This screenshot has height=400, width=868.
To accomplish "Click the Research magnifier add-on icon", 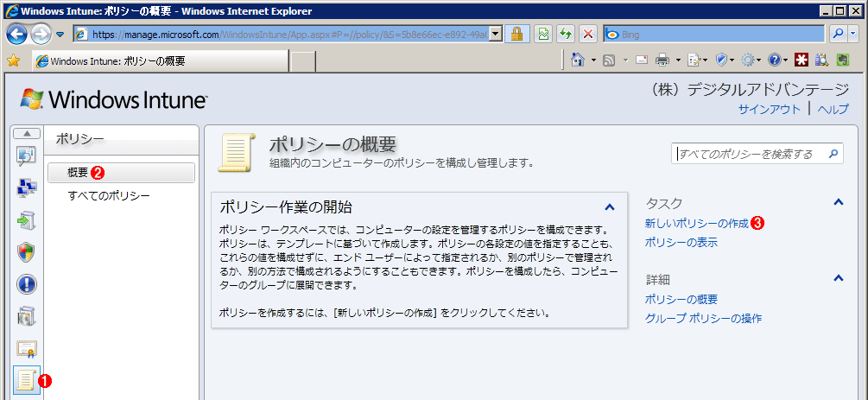I will point(822,60).
